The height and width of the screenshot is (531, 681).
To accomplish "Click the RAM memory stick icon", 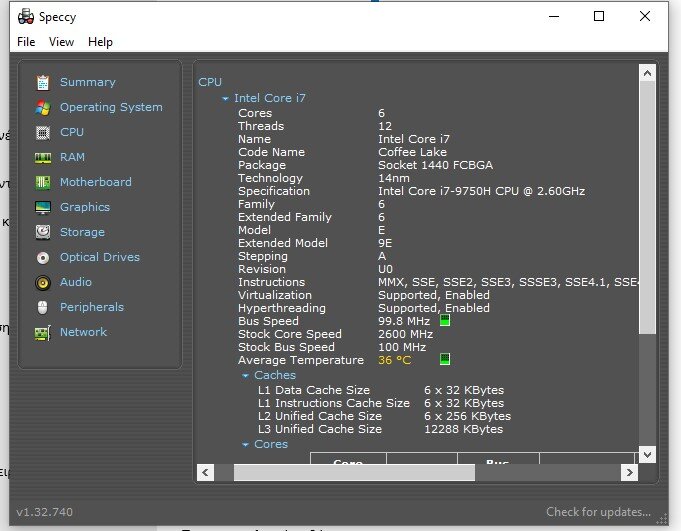I will pyautogui.click(x=43, y=158).
